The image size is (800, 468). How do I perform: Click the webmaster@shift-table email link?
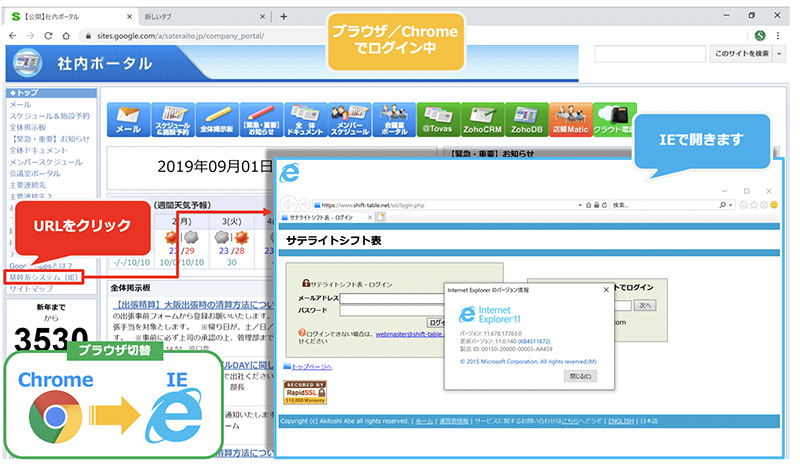coord(410,334)
